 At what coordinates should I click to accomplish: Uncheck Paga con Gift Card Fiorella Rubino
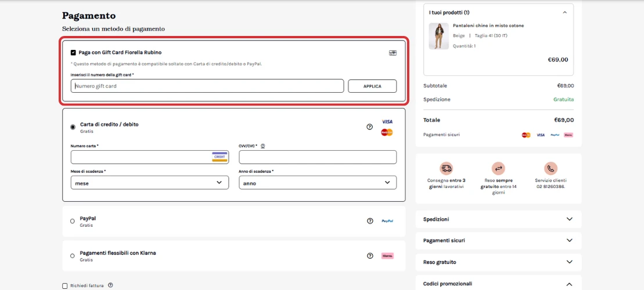click(x=73, y=53)
